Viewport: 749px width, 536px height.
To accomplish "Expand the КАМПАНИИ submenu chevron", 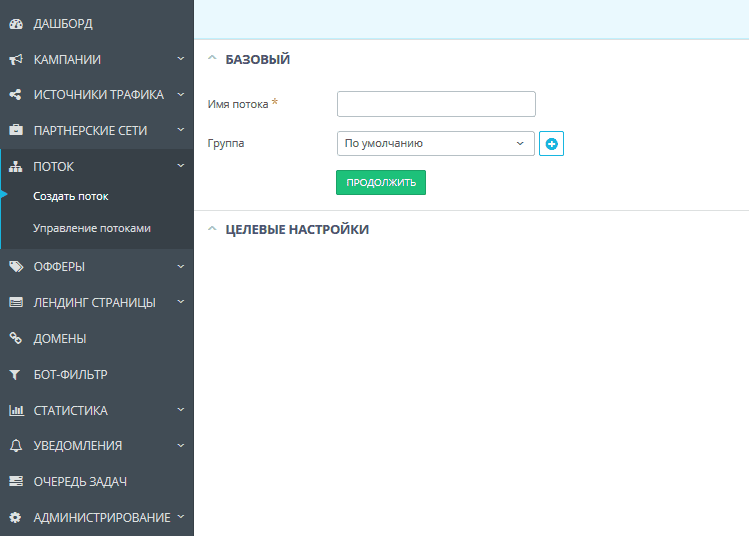I will point(181,59).
